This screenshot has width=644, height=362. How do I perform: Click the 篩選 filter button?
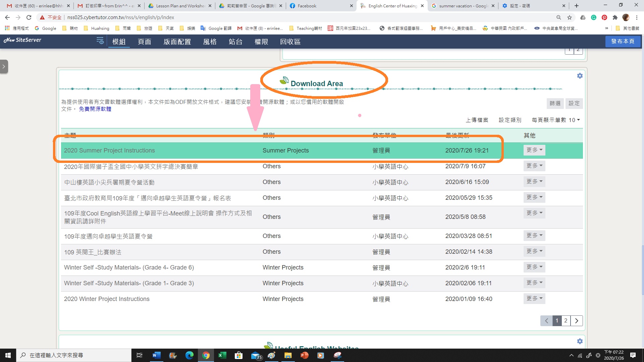coord(555,103)
